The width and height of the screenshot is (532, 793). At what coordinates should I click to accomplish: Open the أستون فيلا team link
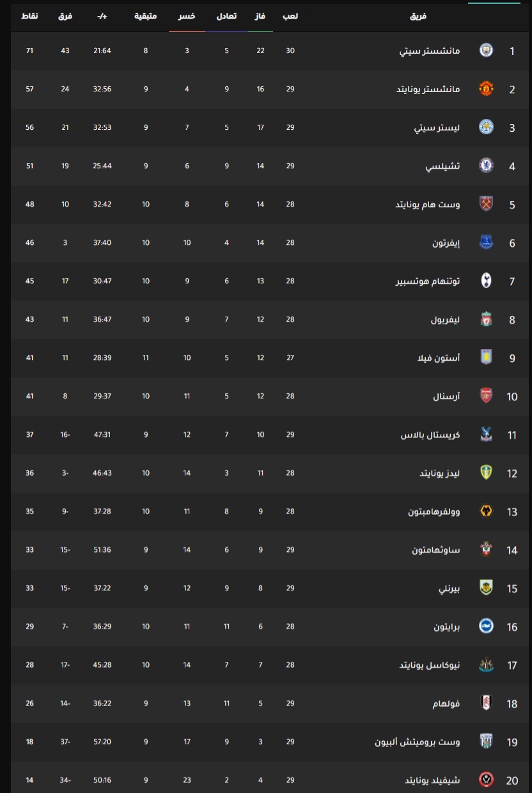pos(438,357)
